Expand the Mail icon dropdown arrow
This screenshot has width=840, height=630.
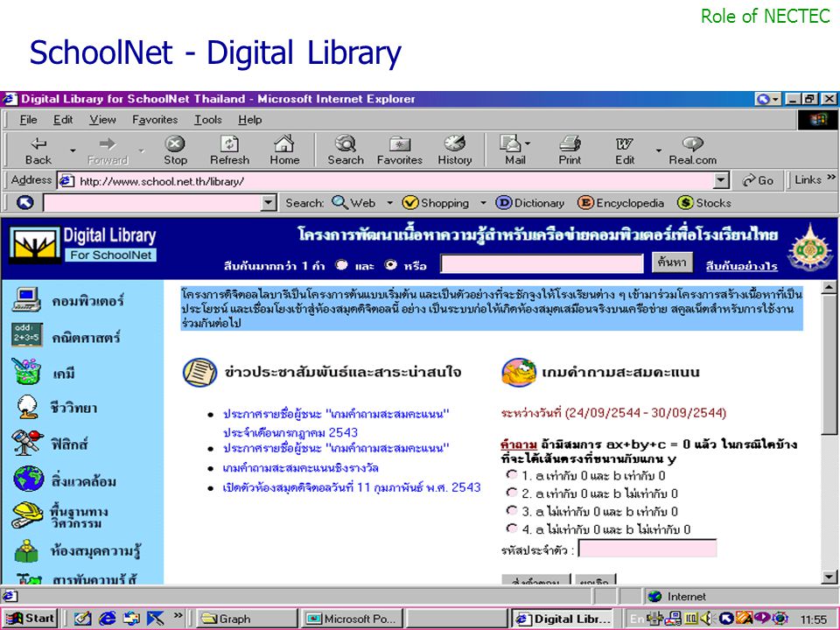tap(528, 143)
